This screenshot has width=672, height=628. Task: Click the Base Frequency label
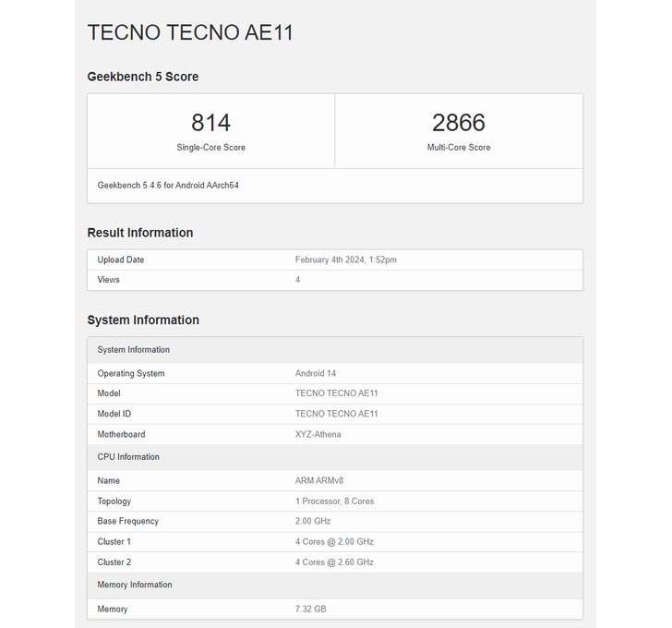coord(127,521)
